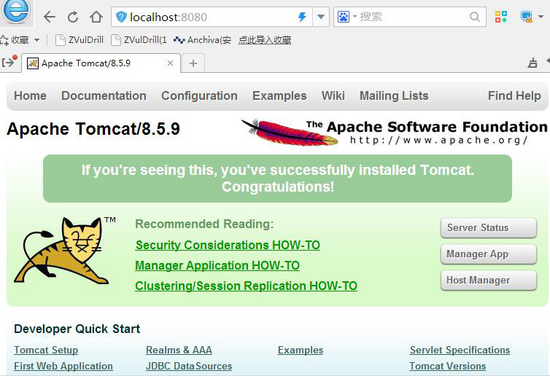This screenshot has height=376, width=550.
Task: Click the tab bar icon at right edge
Action: pyautogui.click(x=532, y=63)
